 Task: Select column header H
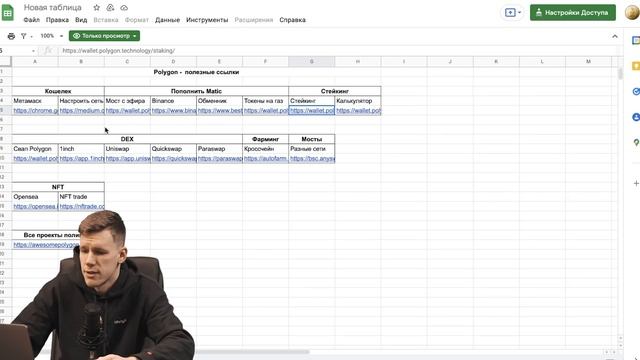pos(358,62)
